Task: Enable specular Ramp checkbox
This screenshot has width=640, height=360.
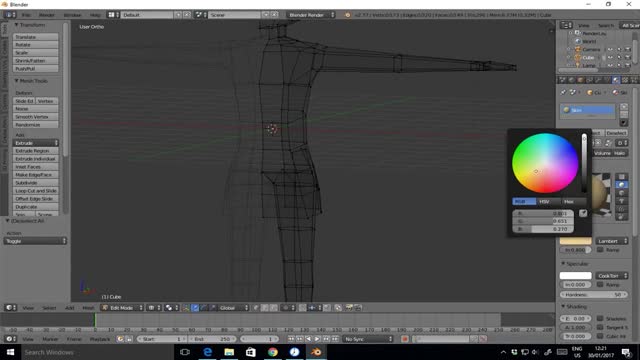Action: click(600, 284)
